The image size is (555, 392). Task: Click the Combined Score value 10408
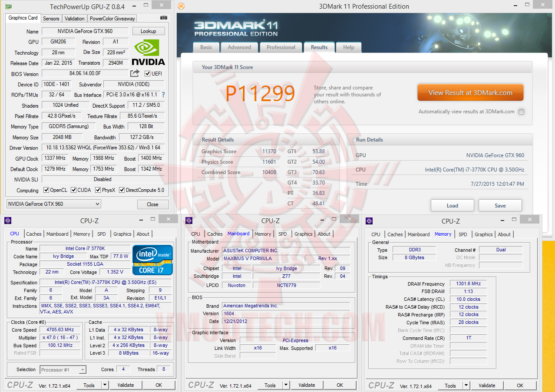pyautogui.click(x=269, y=172)
